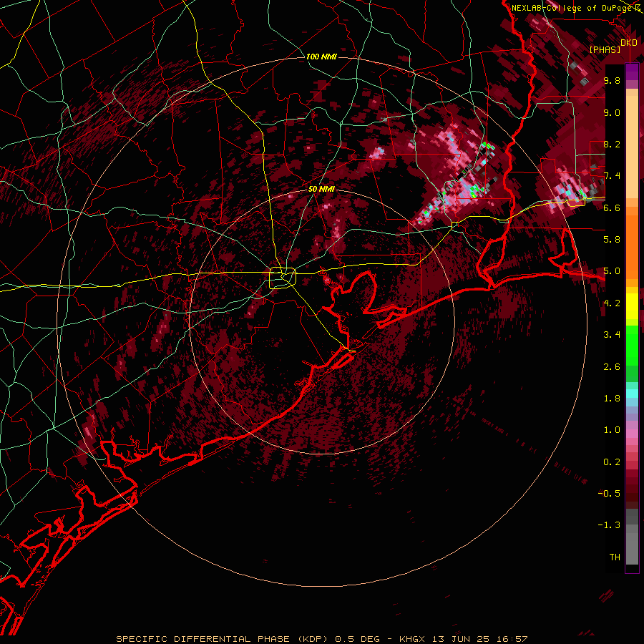
Task: Click the 3.4 value on the color scale
Action: click(612, 335)
